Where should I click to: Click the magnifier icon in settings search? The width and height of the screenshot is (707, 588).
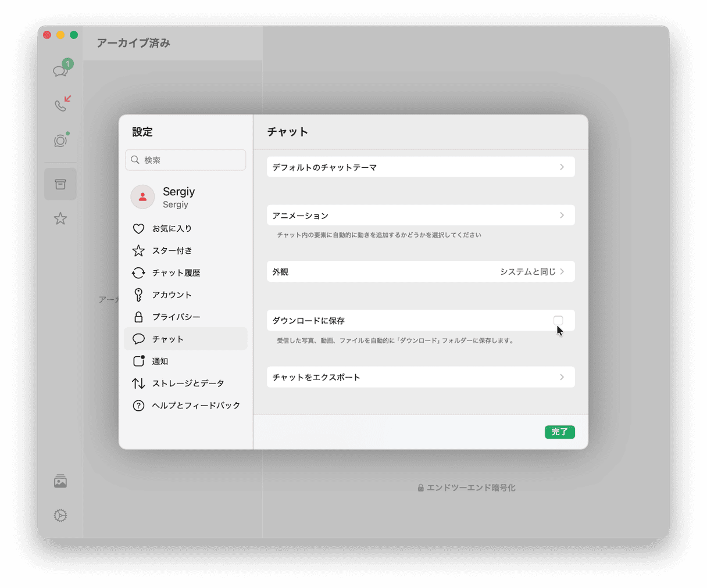pyautogui.click(x=135, y=160)
